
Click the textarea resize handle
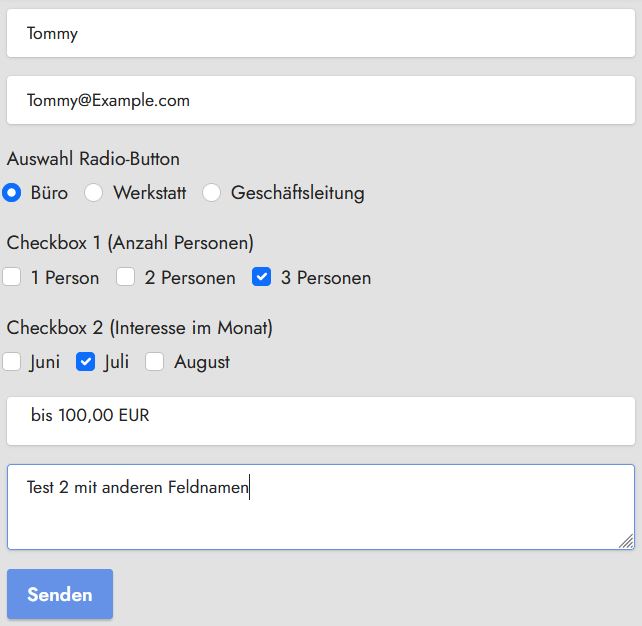pos(626,541)
